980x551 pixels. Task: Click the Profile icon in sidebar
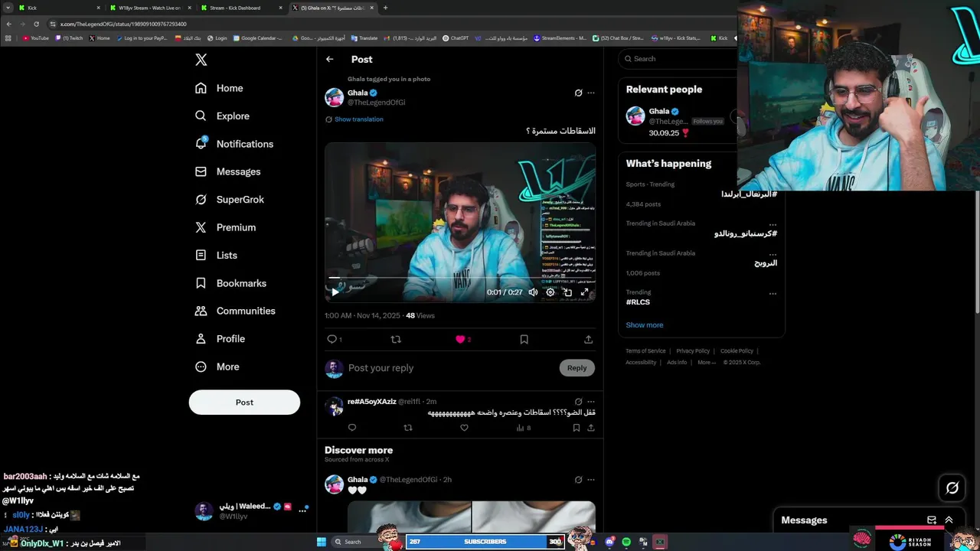[x=201, y=338]
